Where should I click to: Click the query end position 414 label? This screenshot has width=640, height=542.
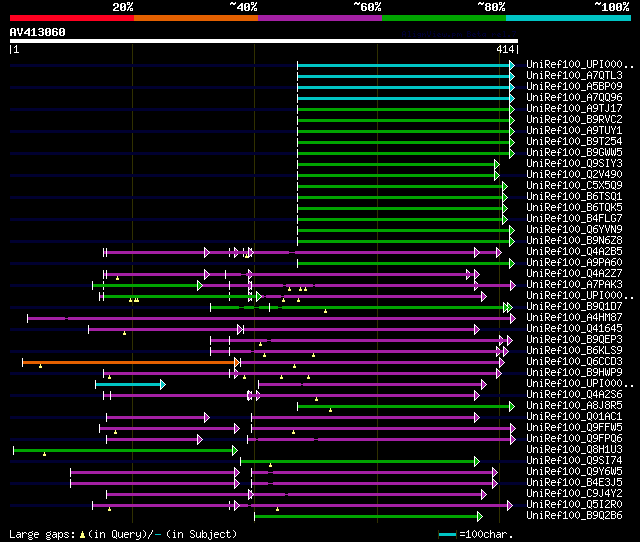click(505, 49)
